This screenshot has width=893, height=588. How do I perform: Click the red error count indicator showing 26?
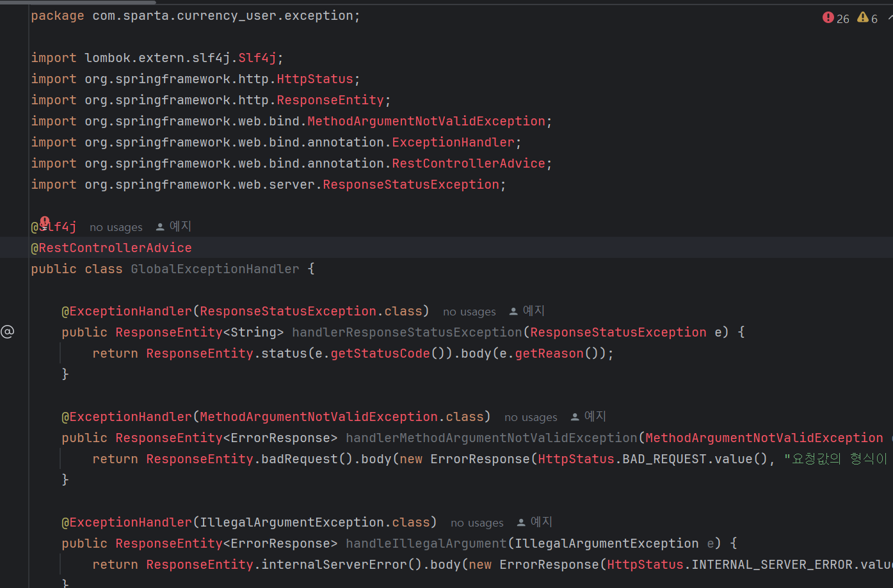(x=835, y=18)
